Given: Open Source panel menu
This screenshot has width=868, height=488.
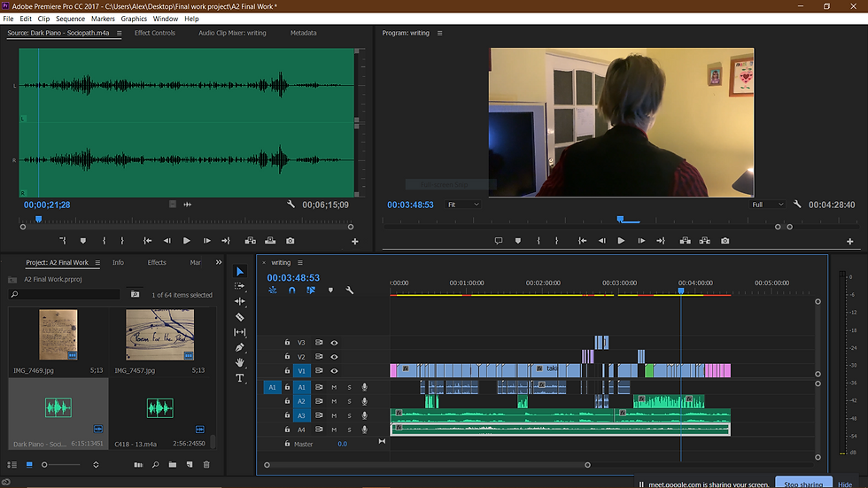Looking at the screenshot, I should (x=119, y=33).
